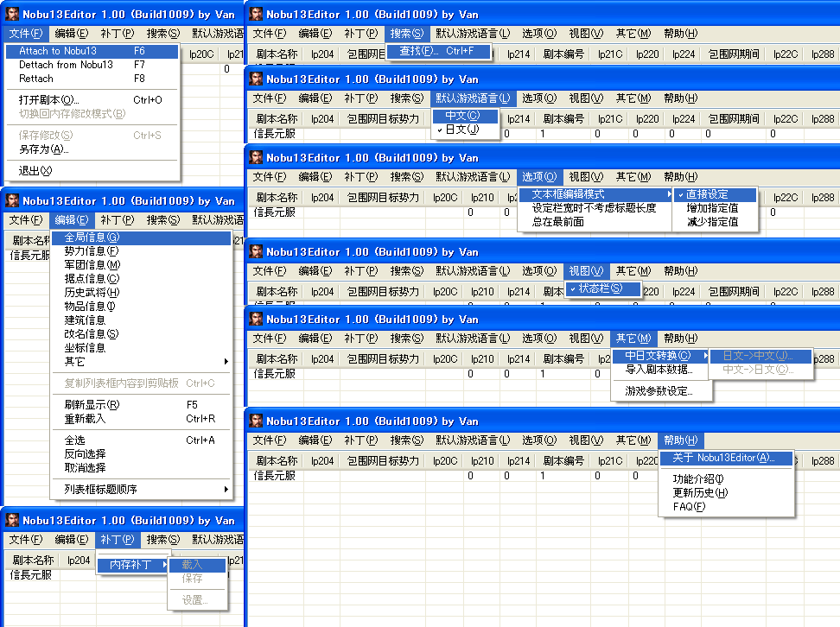Click the highlighted 搜索(S) menu header
Screen dimensions: 840x627
[x=407, y=34]
